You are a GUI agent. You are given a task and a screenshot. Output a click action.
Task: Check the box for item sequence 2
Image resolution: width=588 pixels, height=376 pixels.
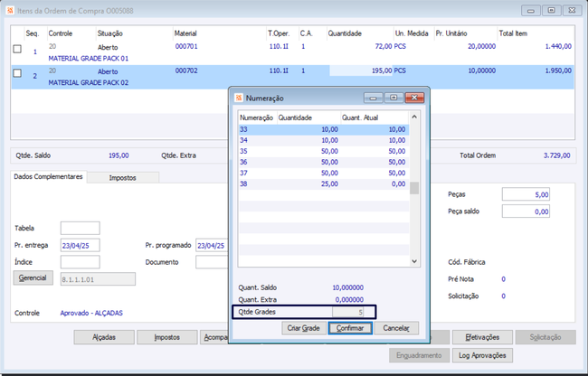tap(17, 73)
